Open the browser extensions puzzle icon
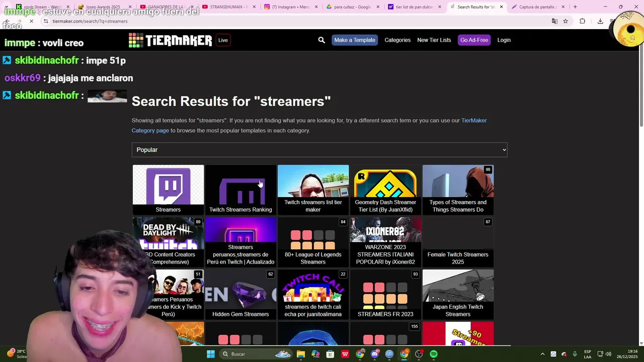Screen dimensions: 644x362 point(583,21)
